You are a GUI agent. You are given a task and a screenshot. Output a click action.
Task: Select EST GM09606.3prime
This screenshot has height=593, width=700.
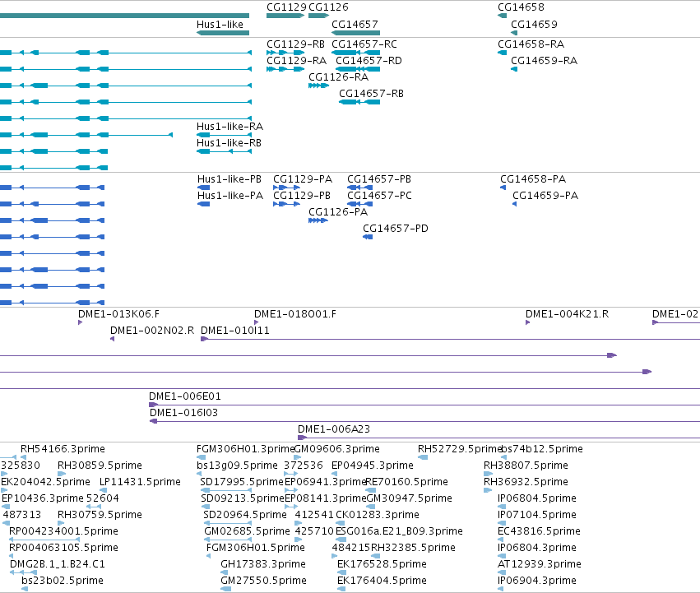pyautogui.click(x=297, y=457)
